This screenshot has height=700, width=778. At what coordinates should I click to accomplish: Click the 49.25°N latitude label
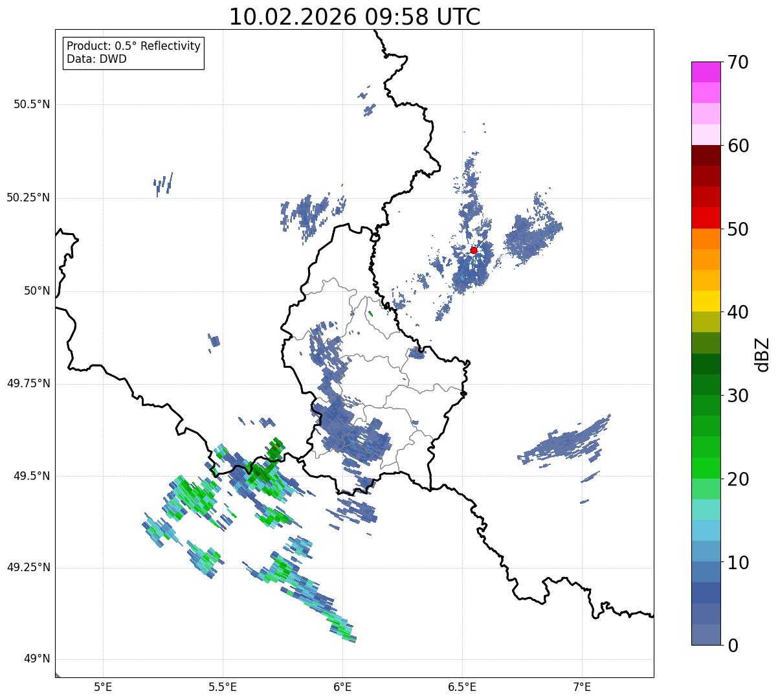[28, 568]
